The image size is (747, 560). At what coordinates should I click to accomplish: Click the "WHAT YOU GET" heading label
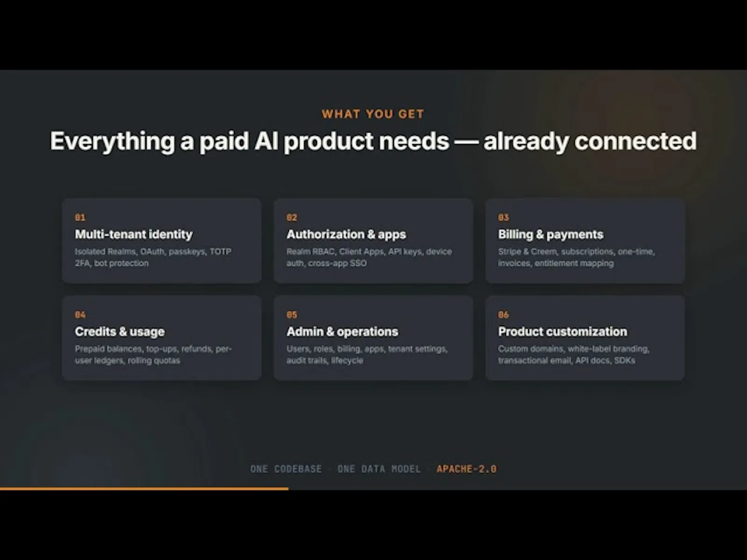point(373,114)
